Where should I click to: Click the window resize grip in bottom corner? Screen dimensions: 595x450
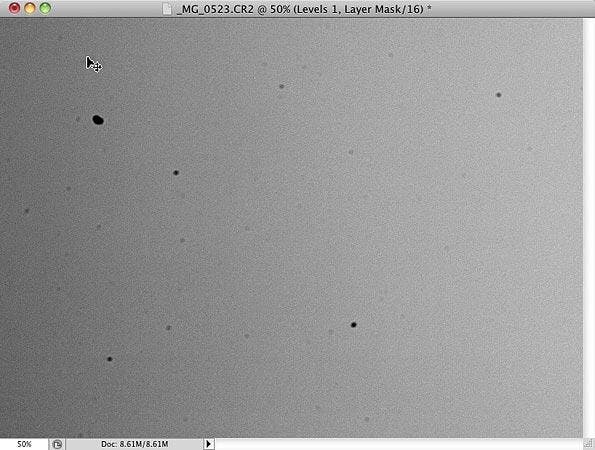589,444
